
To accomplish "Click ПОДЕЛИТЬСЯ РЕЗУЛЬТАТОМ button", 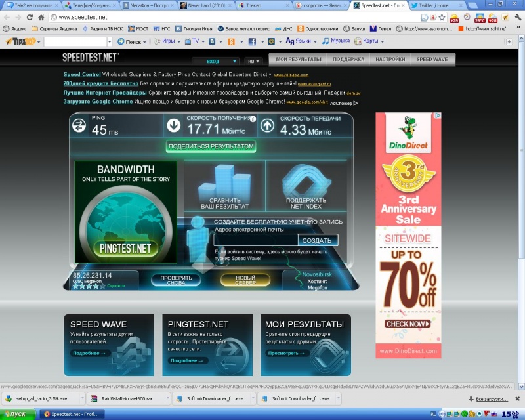I will point(211,146).
